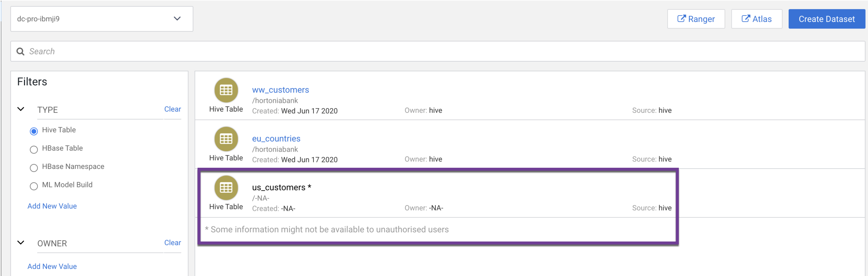
Task: Click the ww_customers Hive Table icon
Action: 226,90
